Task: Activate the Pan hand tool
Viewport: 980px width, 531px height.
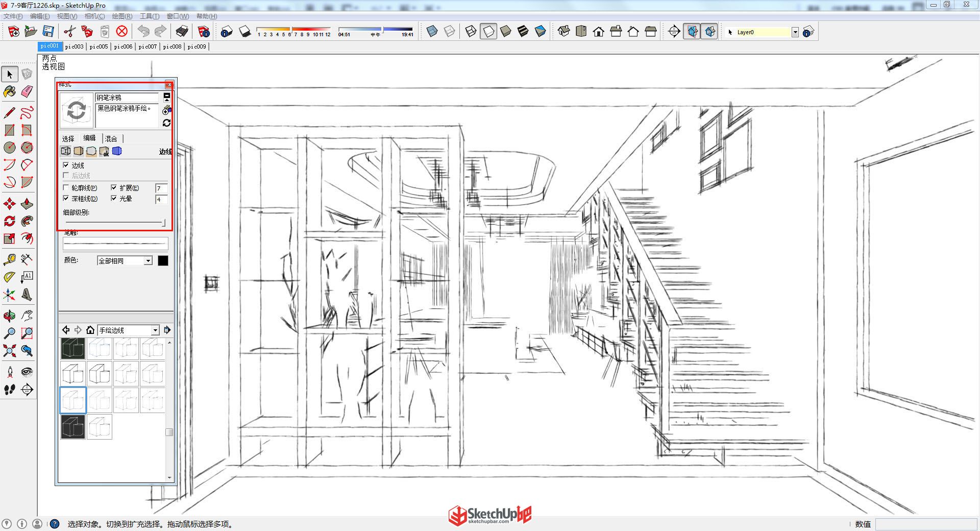Action: coord(27,316)
